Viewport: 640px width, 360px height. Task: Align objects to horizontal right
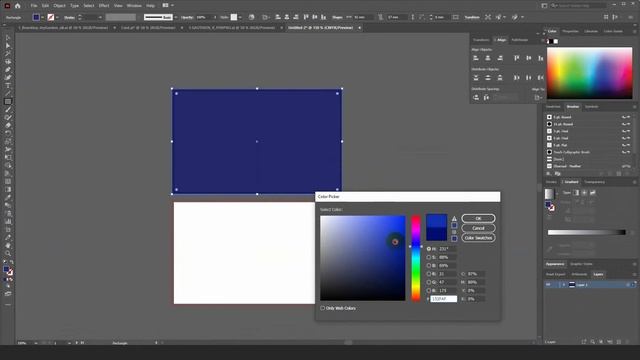coord(500,58)
